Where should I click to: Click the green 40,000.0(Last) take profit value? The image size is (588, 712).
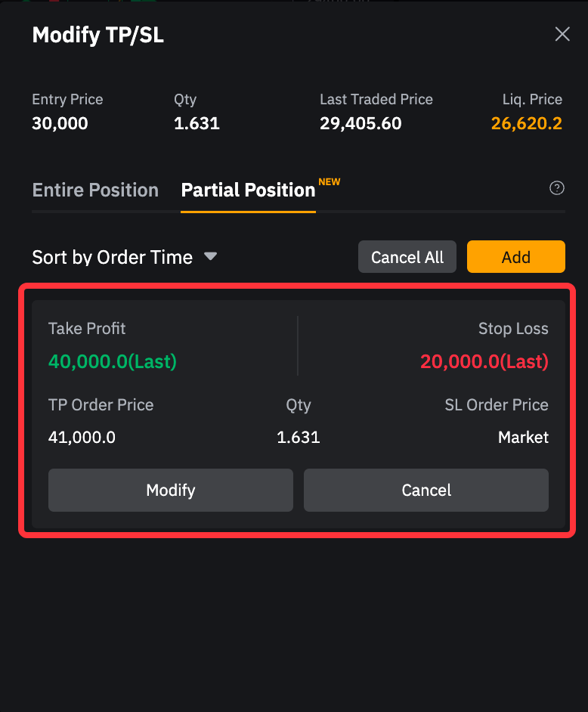coord(113,361)
